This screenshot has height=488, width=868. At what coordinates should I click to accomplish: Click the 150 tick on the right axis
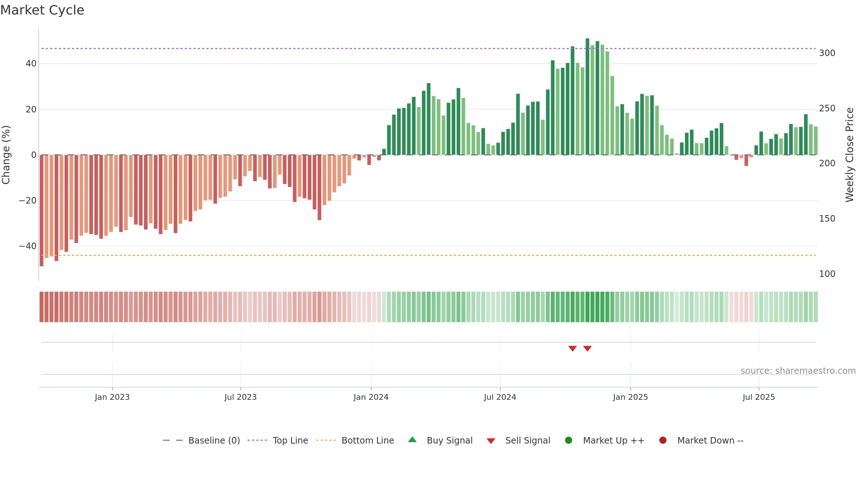coord(827,219)
